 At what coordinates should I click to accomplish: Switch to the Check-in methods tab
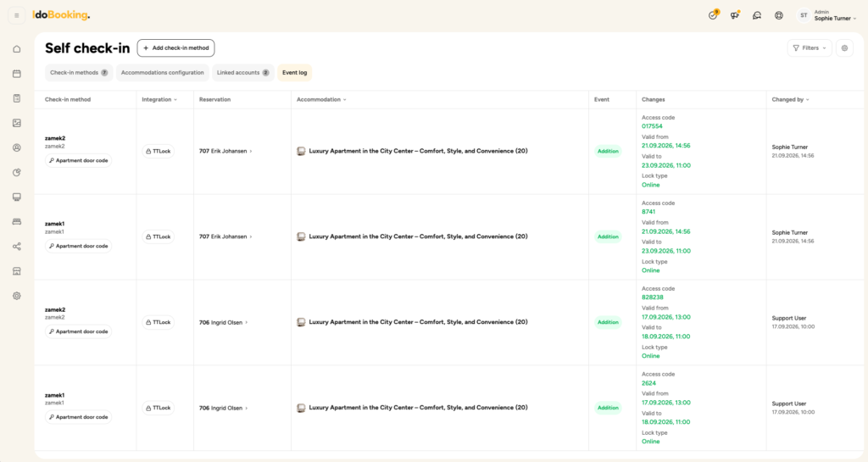click(79, 73)
